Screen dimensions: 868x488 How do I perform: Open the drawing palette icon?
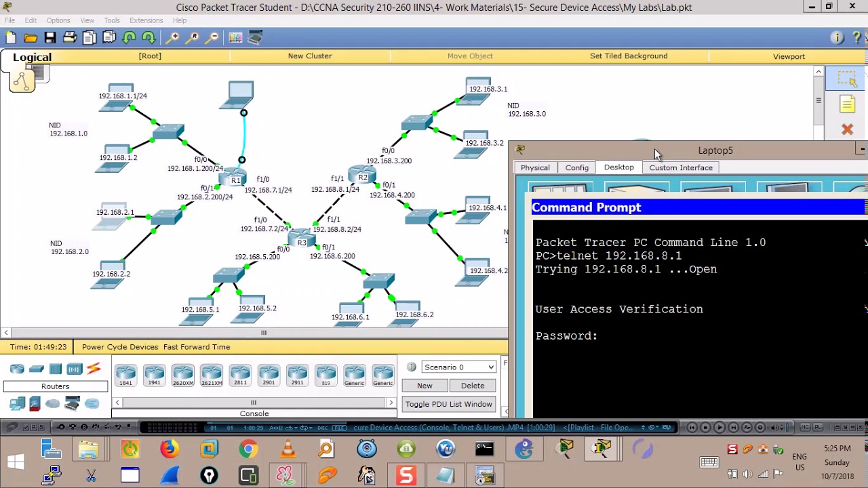tap(235, 38)
